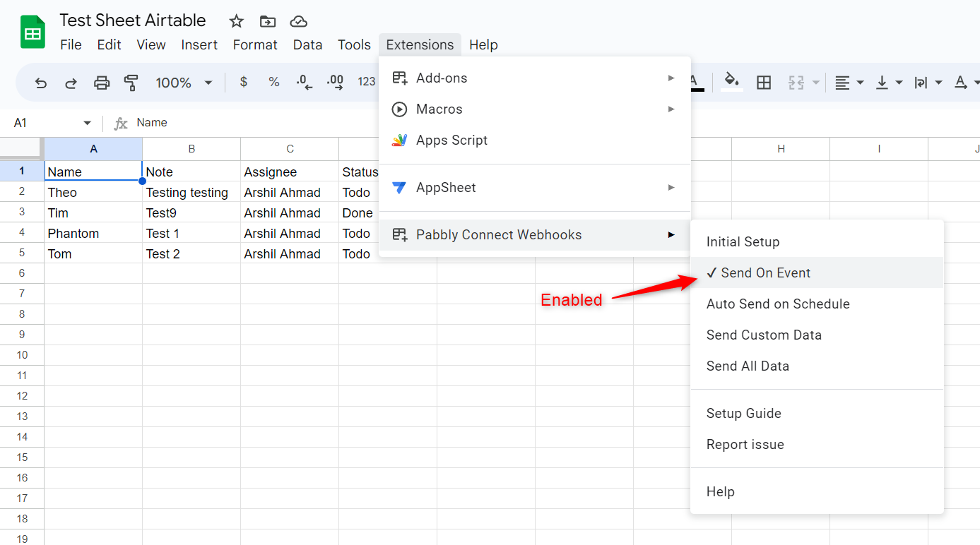Viewport: 980px width, 545px height.
Task: Print the spreadsheet
Action: point(102,83)
